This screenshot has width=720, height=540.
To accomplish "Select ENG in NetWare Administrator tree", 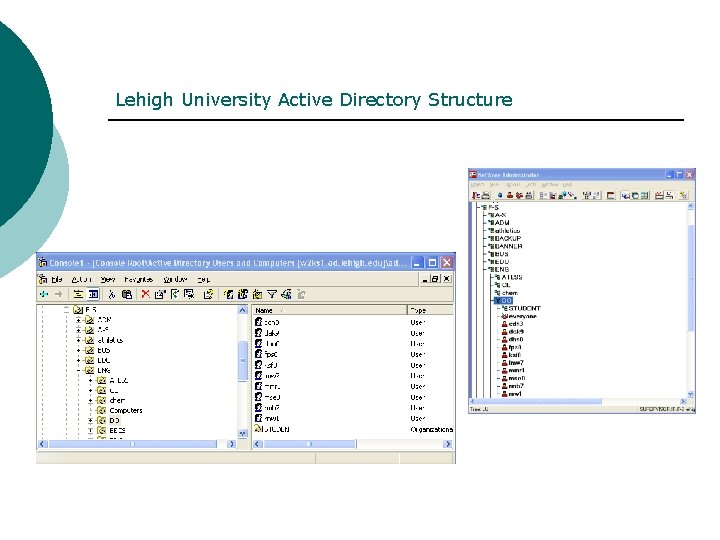I will click(x=501, y=270).
